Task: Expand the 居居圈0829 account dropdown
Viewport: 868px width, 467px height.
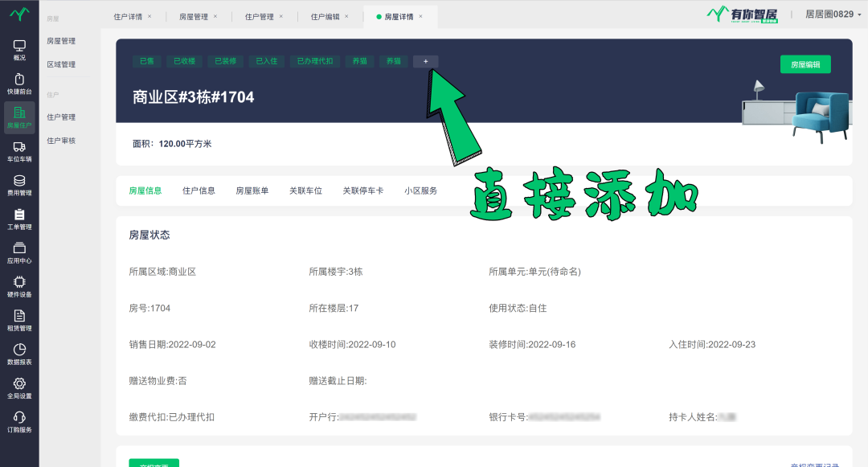Action: coord(834,14)
